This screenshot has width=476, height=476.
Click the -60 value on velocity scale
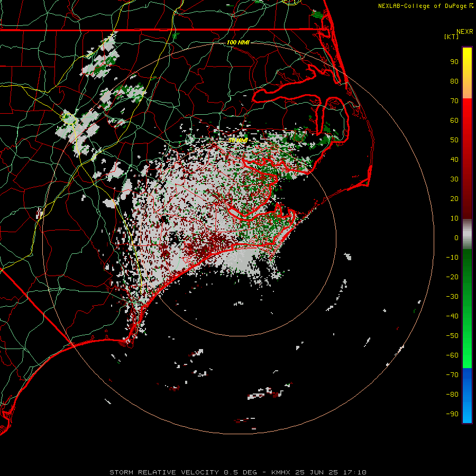pos(452,355)
